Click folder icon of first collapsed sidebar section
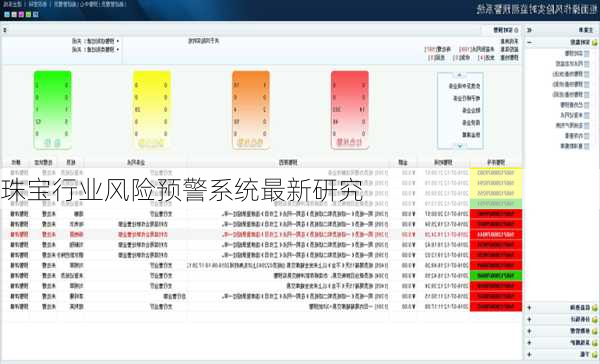The image size is (600, 364). coord(594,308)
